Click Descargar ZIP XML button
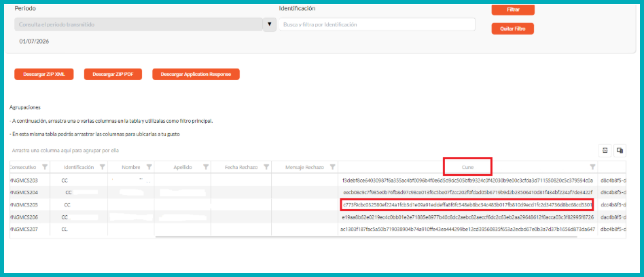Viewport: 644px width, 277px height. tap(44, 74)
